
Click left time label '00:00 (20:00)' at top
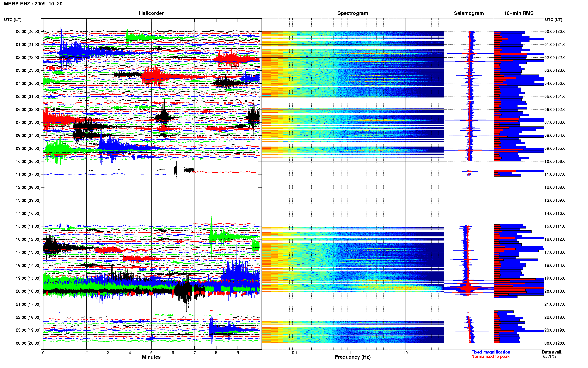(x=28, y=31)
